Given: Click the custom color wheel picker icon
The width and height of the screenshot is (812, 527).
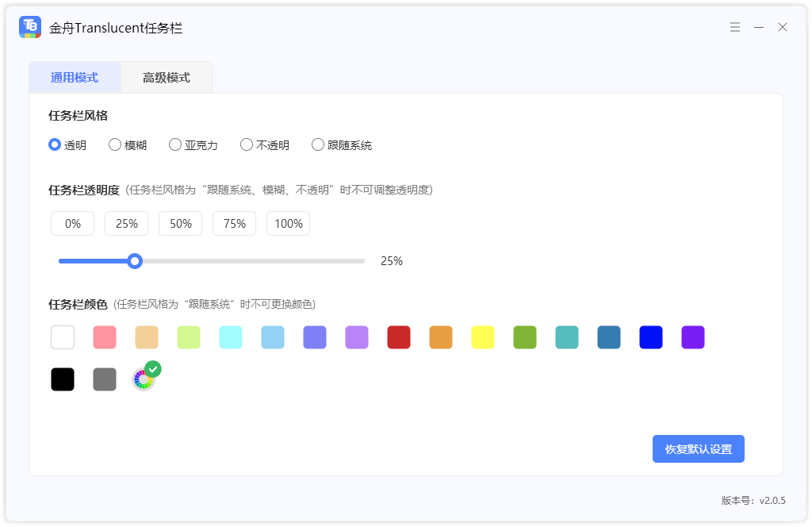Looking at the screenshot, I should 144,379.
